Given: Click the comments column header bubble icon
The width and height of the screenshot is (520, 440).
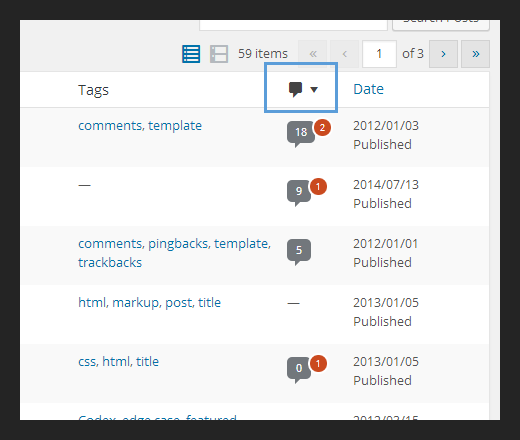Looking at the screenshot, I should click(x=295, y=89).
